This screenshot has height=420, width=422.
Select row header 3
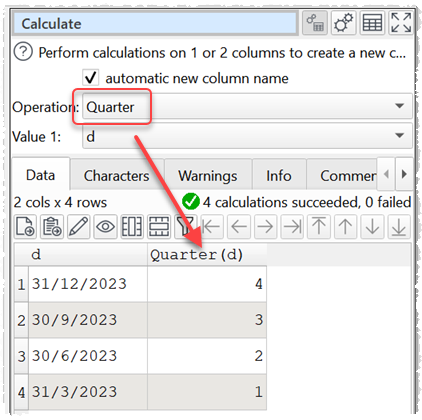point(21,356)
